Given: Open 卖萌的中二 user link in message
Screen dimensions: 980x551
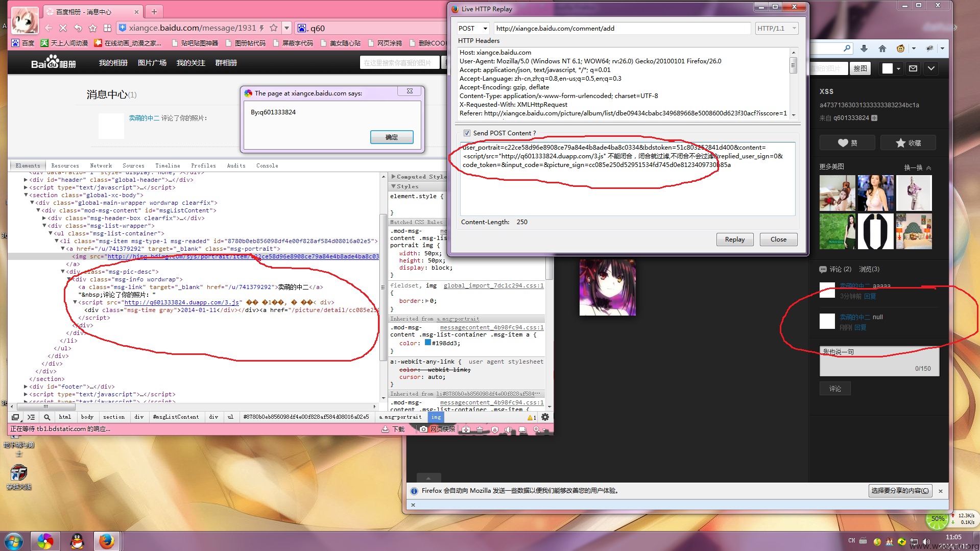Looking at the screenshot, I should click(x=144, y=118).
